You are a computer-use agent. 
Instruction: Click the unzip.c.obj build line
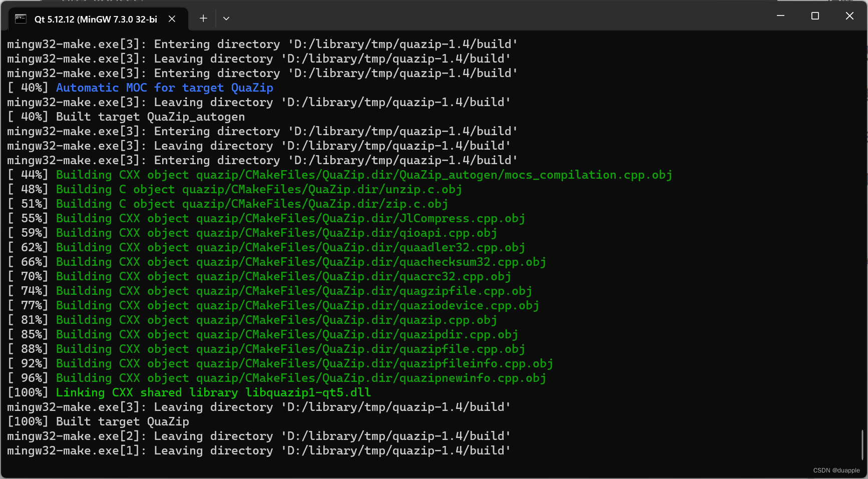(x=234, y=189)
